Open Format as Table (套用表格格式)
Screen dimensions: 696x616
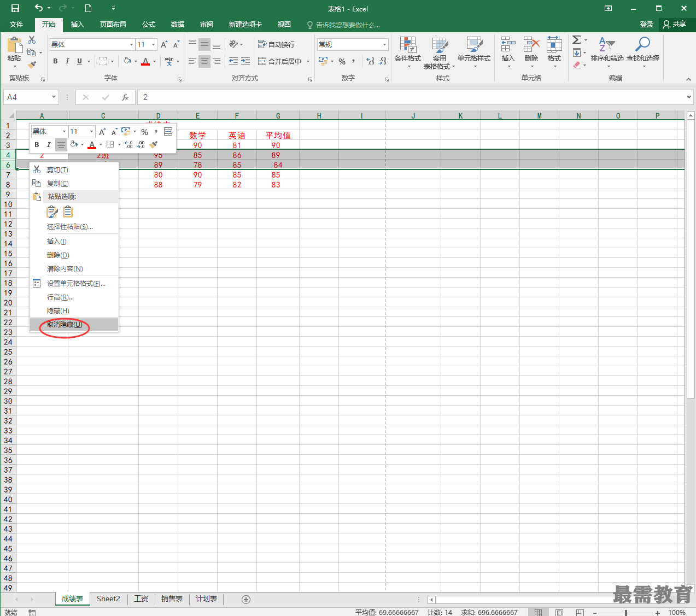point(440,52)
